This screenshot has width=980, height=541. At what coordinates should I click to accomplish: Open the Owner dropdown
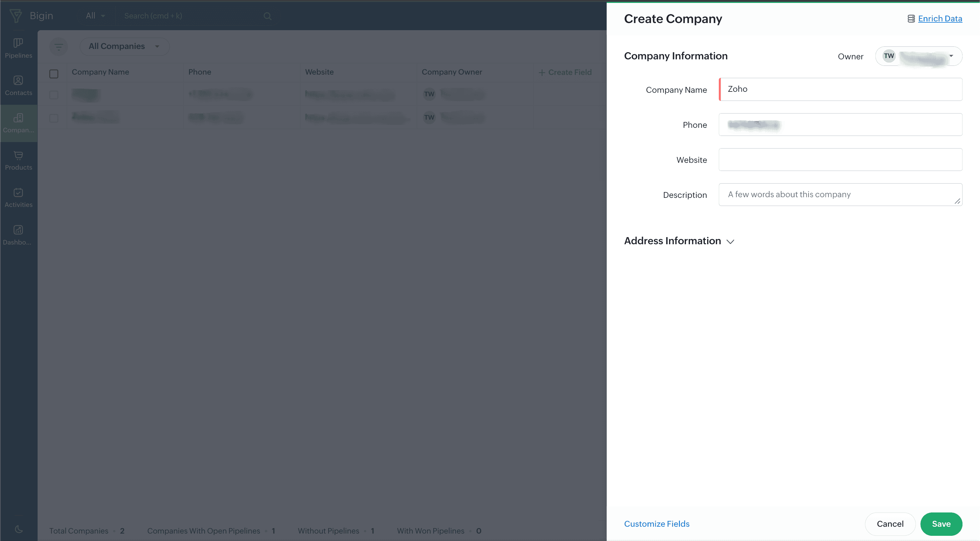pos(918,56)
